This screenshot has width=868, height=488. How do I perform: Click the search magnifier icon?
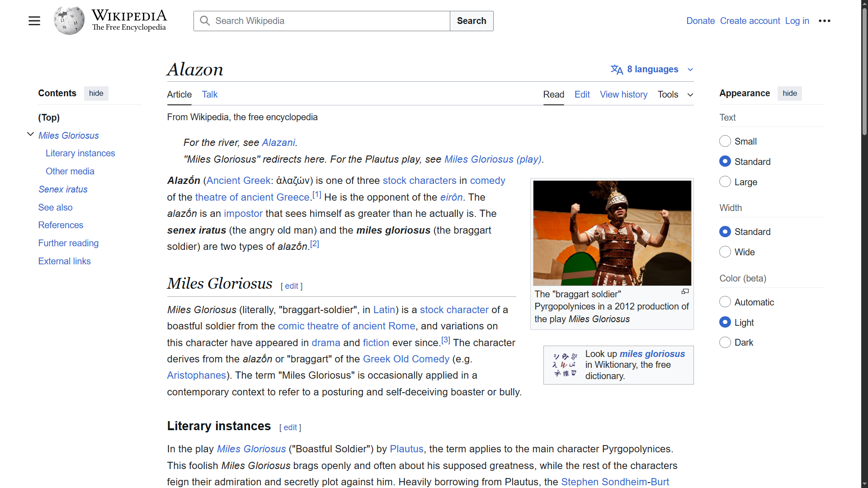[x=205, y=21]
